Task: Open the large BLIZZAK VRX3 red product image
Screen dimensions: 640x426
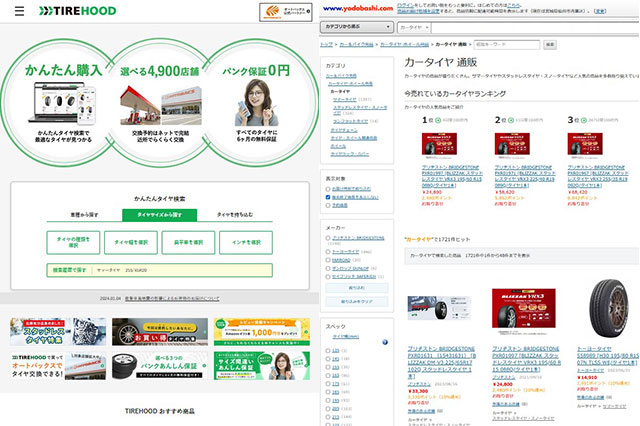Action: click(524, 308)
